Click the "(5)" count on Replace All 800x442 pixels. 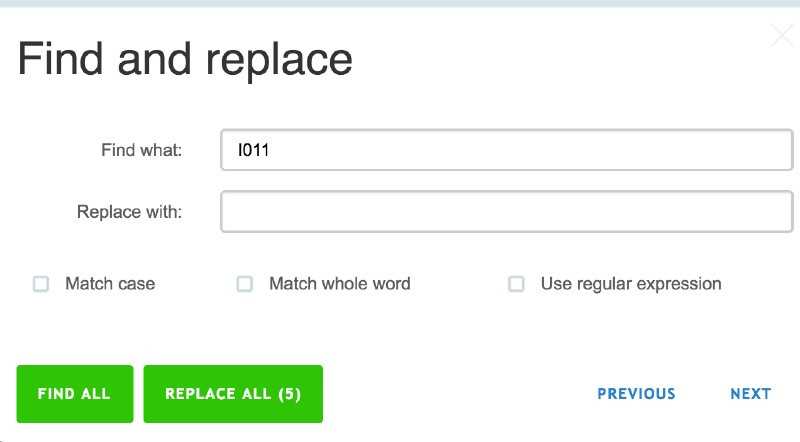point(290,394)
